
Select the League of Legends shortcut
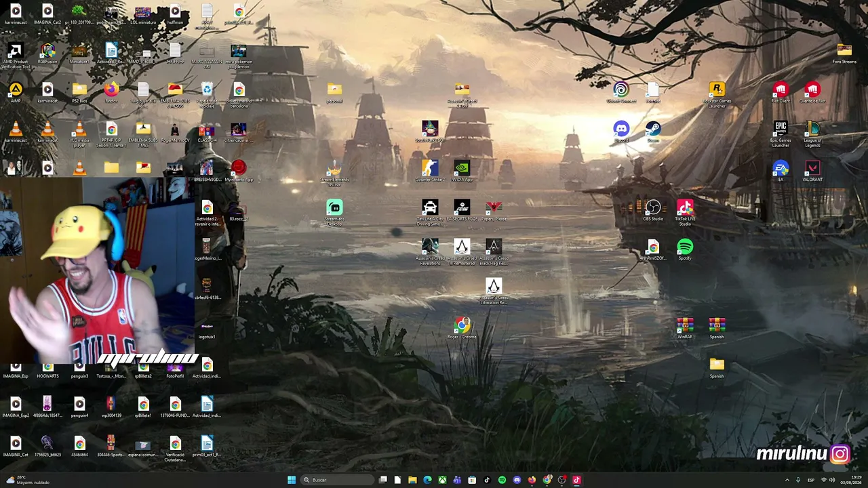click(x=812, y=134)
